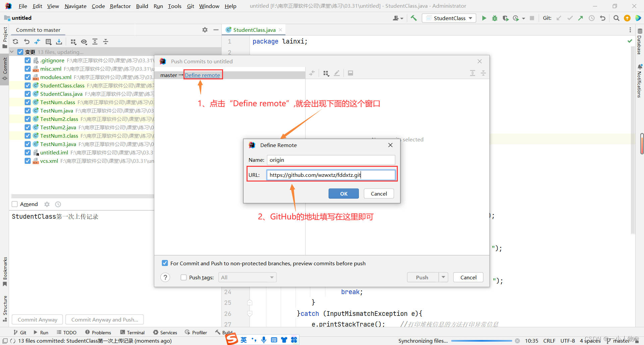Enable the Push tags checkbox
Screen dimensions: 644x345
tap(183, 277)
